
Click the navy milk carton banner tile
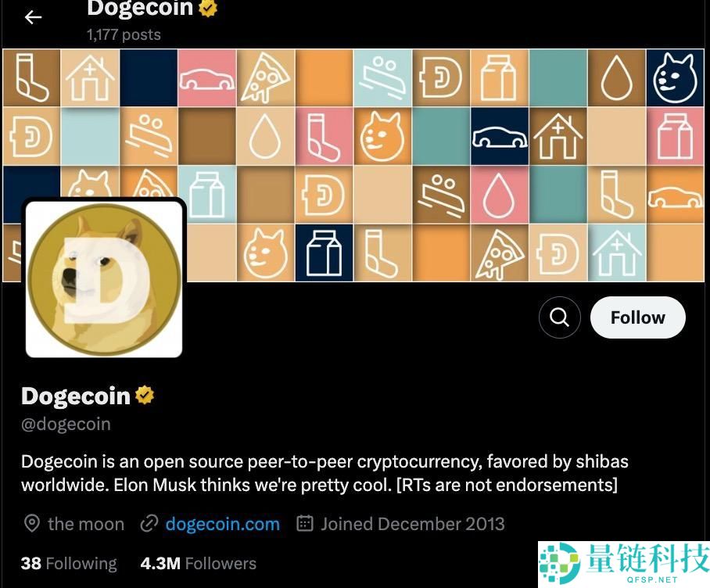[324, 253]
